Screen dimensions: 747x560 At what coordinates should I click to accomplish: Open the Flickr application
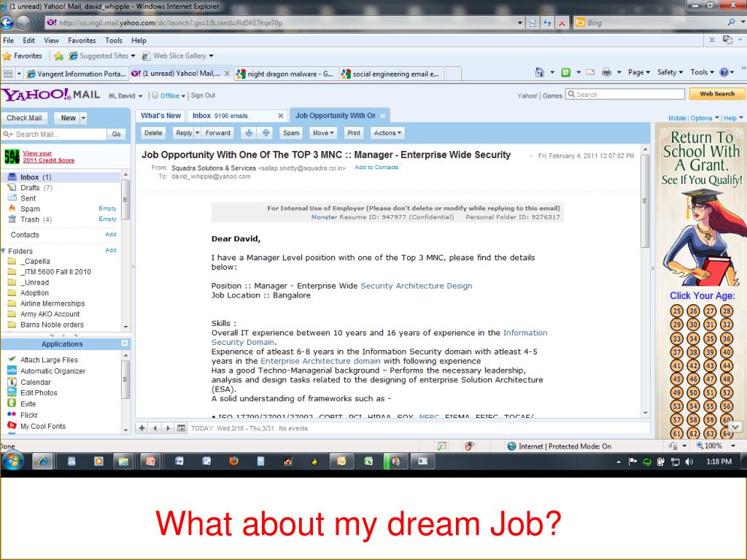point(29,415)
